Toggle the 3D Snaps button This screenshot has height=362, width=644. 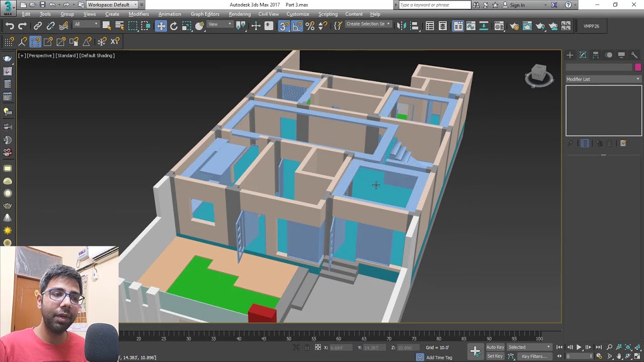pos(284,26)
